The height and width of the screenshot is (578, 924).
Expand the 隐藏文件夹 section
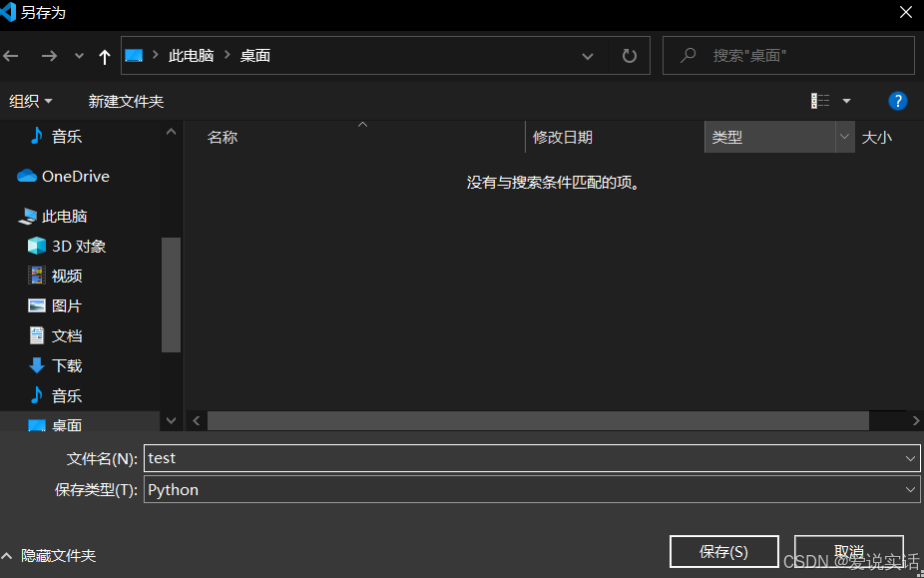50,556
